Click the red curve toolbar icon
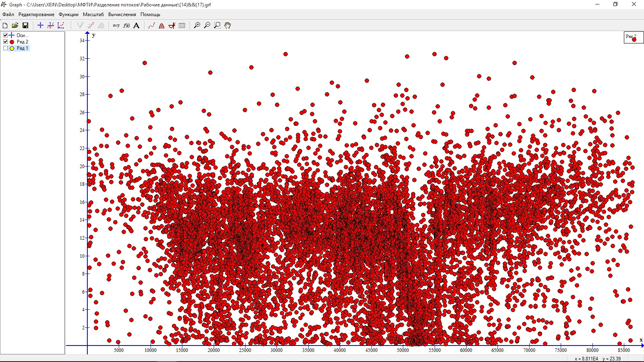Screen dimensions: 644x362 click(x=151, y=25)
